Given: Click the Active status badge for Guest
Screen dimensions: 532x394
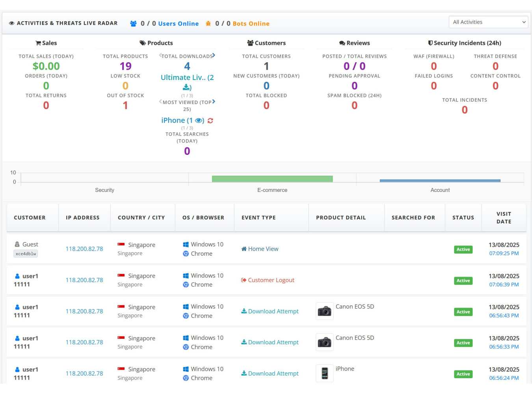Looking at the screenshot, I should 463,249.
